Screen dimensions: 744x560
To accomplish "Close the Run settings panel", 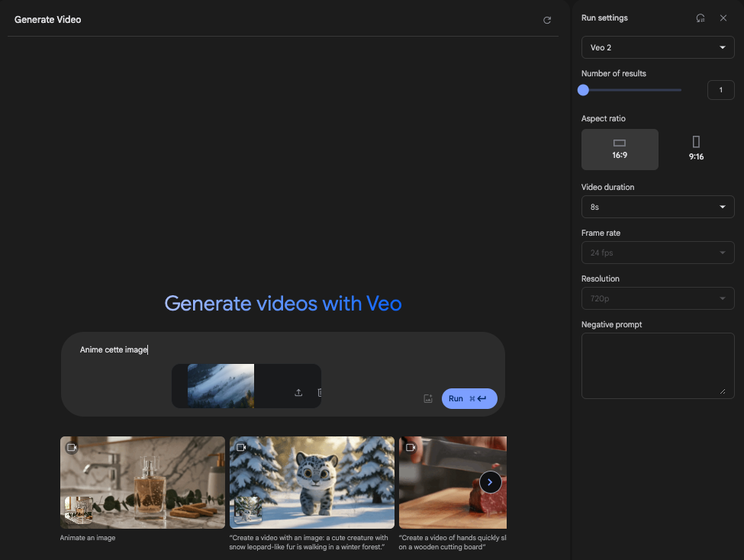I will pyautogui.click(x=723, y=18).
